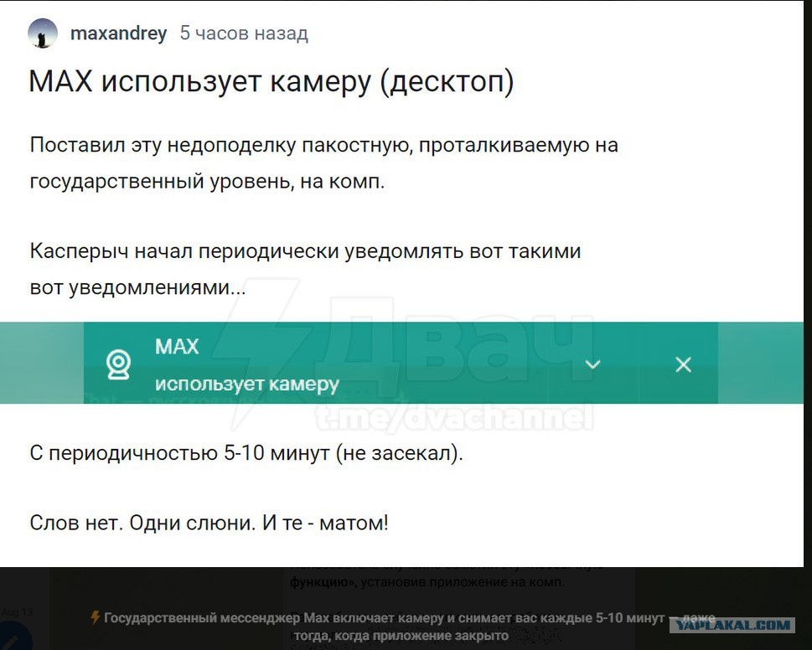Expand the MAX notification chevron
Image resolution: width=812 pixels, height=650 pixels.
592,364
